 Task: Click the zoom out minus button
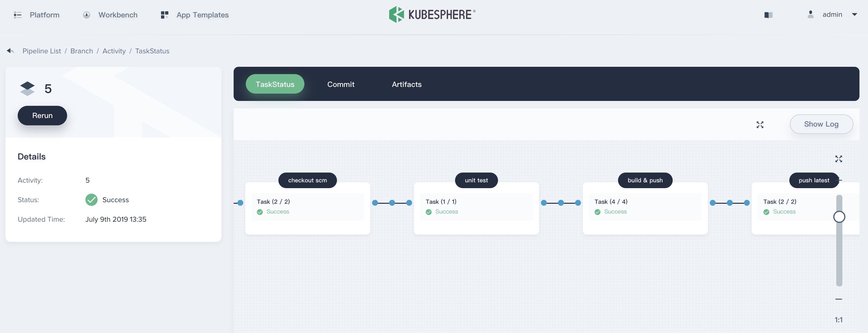coord(838,299)
